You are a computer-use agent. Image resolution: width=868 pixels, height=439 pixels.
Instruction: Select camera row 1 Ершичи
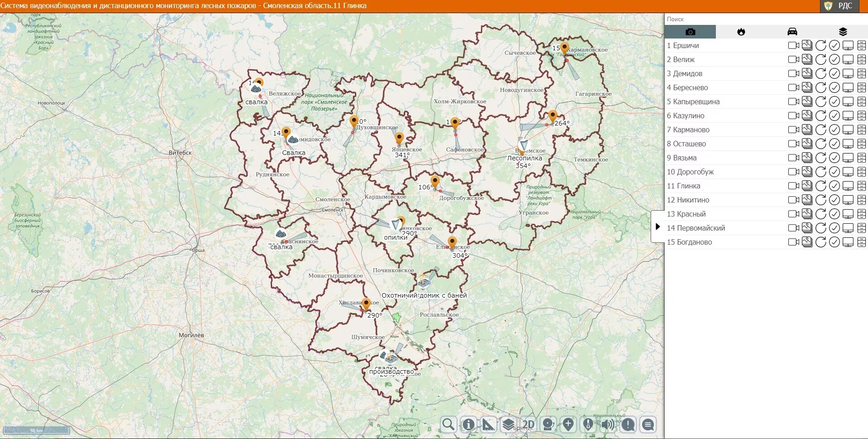[766, 45]
